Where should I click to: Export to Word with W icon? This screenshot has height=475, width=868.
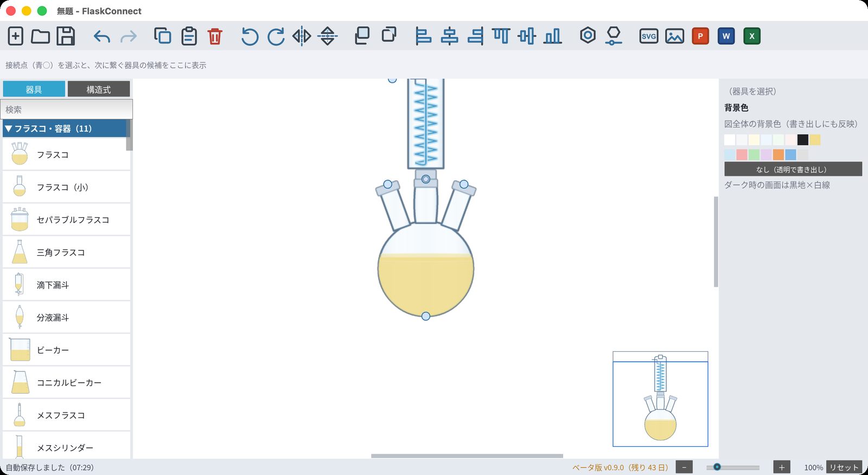point(726,36)
